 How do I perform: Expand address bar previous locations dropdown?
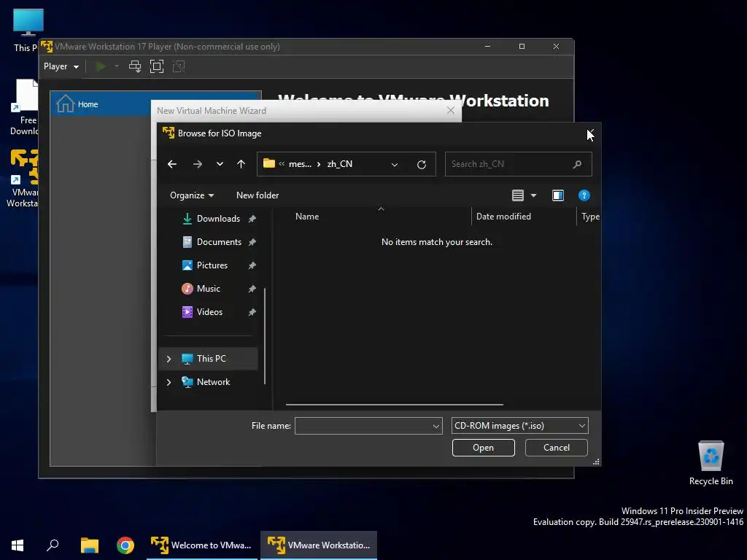pos(395,165)
